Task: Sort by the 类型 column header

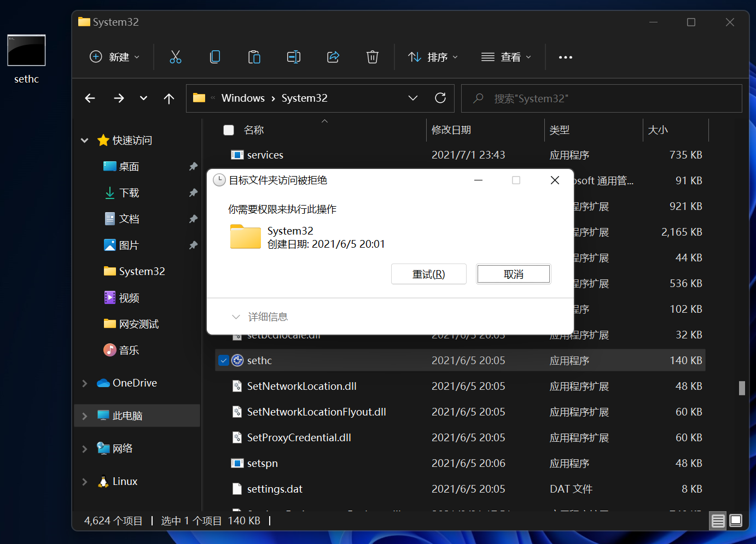Action: (x=560, y=130)
